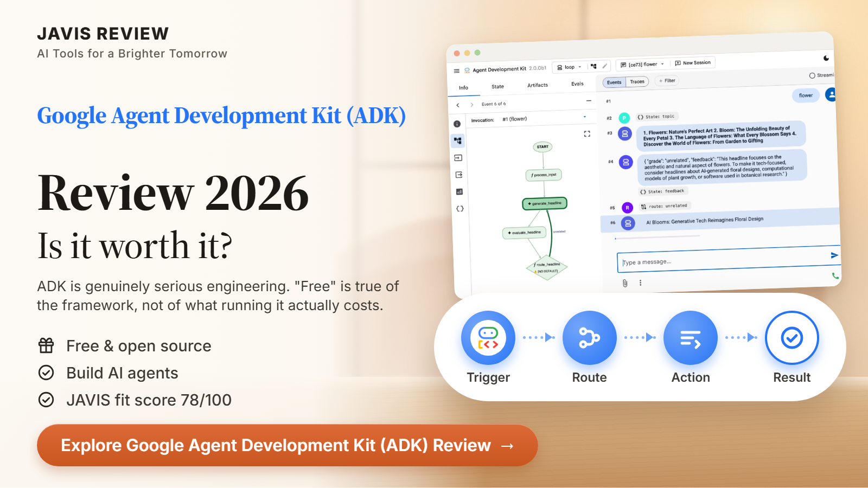This screenshot has height=488, width=868.
Task: Switch to the Artifacts tab
Action: pos(537,85)
